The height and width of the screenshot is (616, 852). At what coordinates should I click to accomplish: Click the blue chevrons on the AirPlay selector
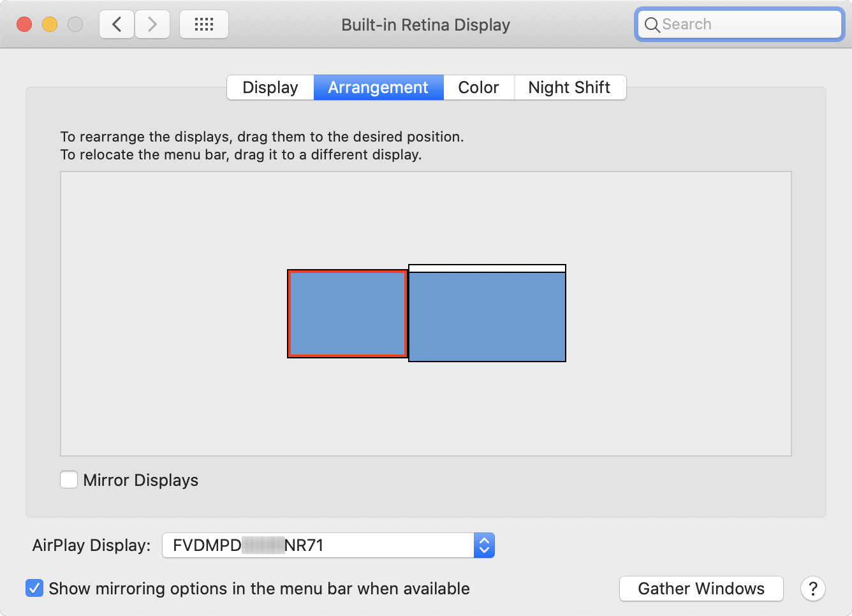484,545
